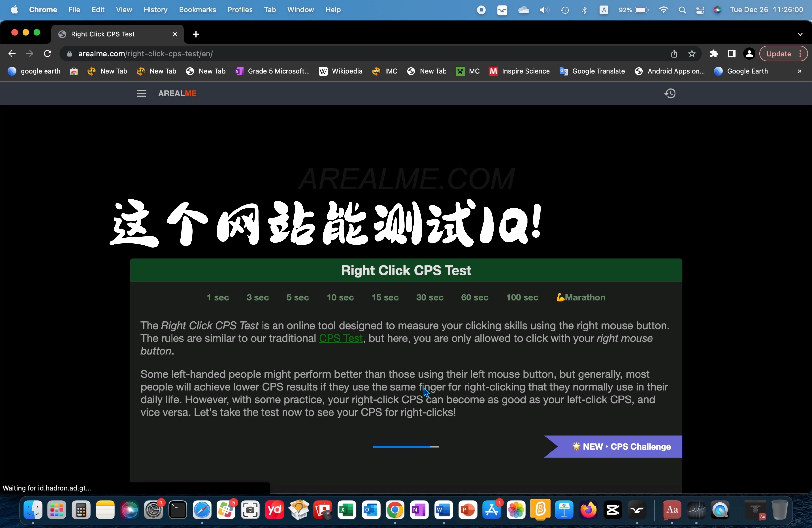Click the CPS Test hyperlink
Viewport: 812px width, 528px height.
[341, 338]
